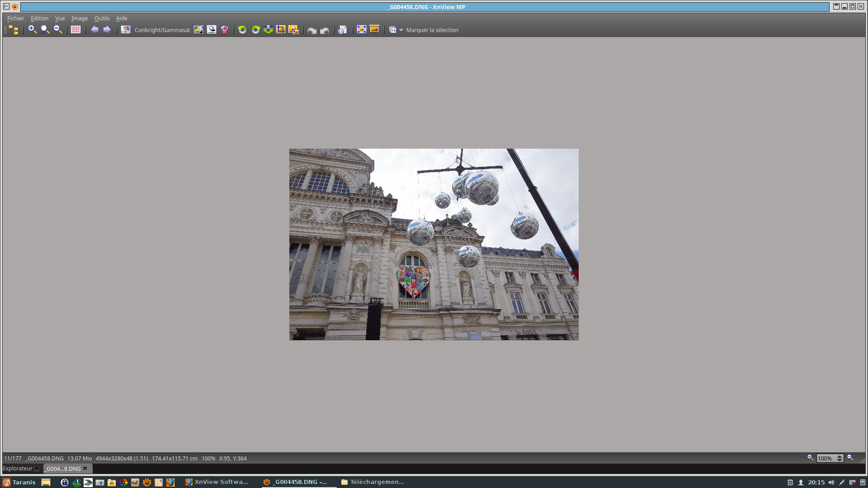Click the toolbar zoom out magnifier icon
This screenshot has height=488, width=868.
pyautogui.click(x=58, y=30)
